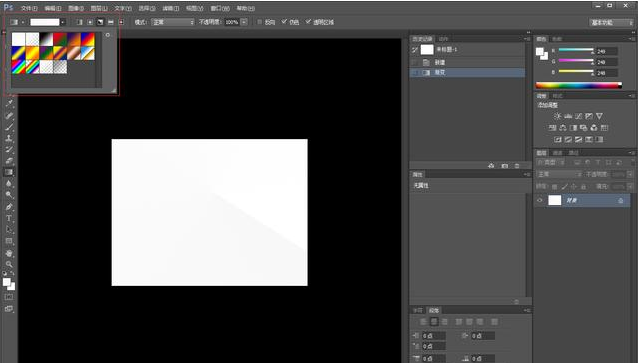Click the History panel trash icon
This screenshot has height=363, width=638.
tap(517, 166)
